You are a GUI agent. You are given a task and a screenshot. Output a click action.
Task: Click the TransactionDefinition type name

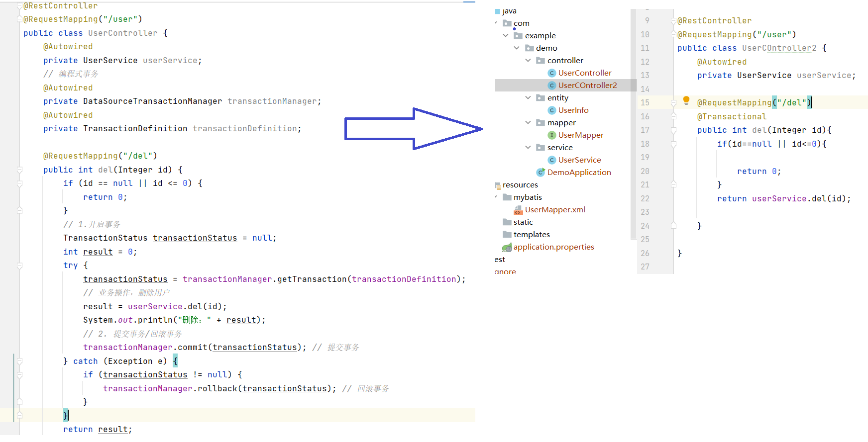[x=135, y=129]
